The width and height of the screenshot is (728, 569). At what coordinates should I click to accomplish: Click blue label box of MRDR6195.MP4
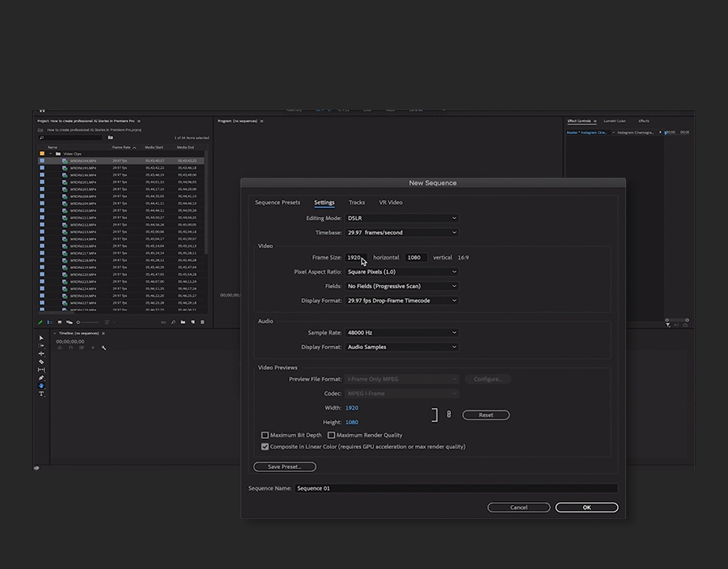click(42, 168)
